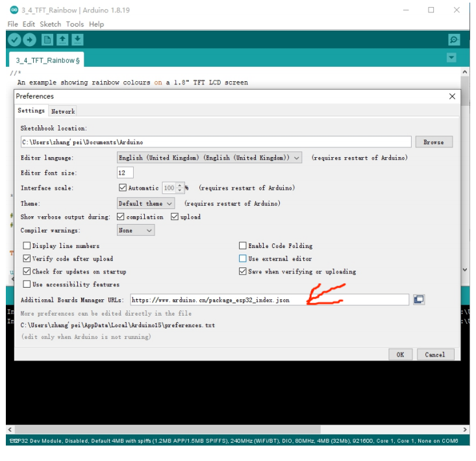This screenshot has width=476, height=461.
Task: Disable Check for updates on startup
Action: pos(27,271)
